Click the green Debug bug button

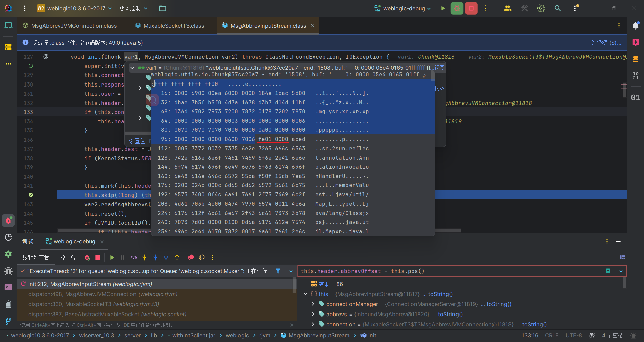[x=457, y=8]
